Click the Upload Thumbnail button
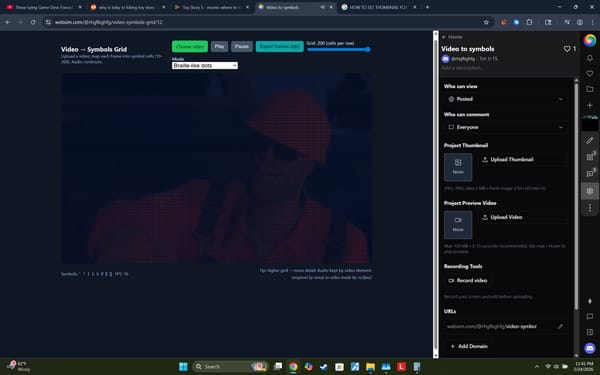 (507, 160)
